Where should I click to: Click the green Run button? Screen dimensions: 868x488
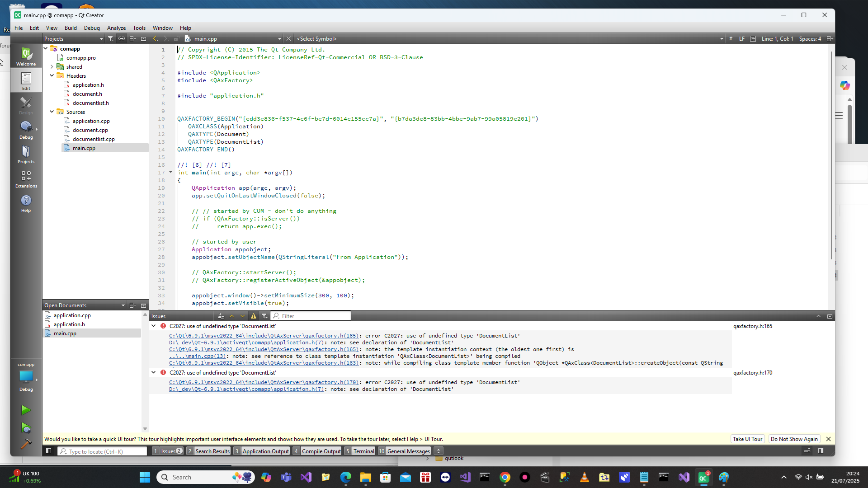point(26,410)
